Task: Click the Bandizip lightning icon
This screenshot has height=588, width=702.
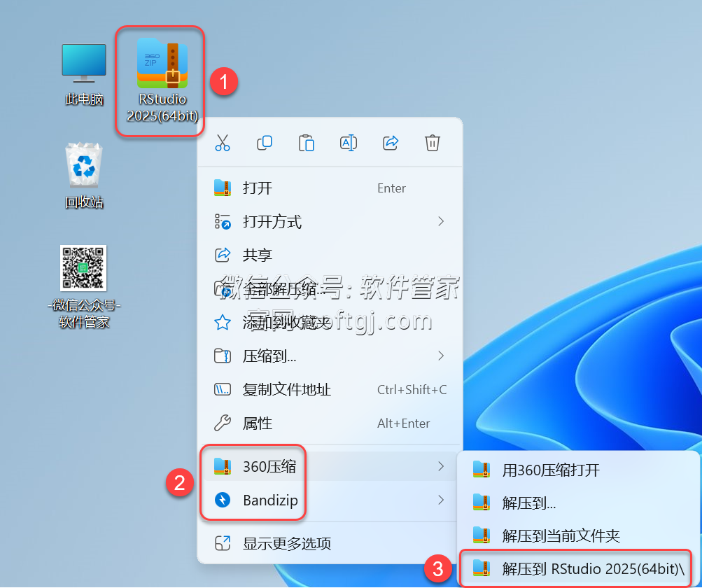Action: 223,500
